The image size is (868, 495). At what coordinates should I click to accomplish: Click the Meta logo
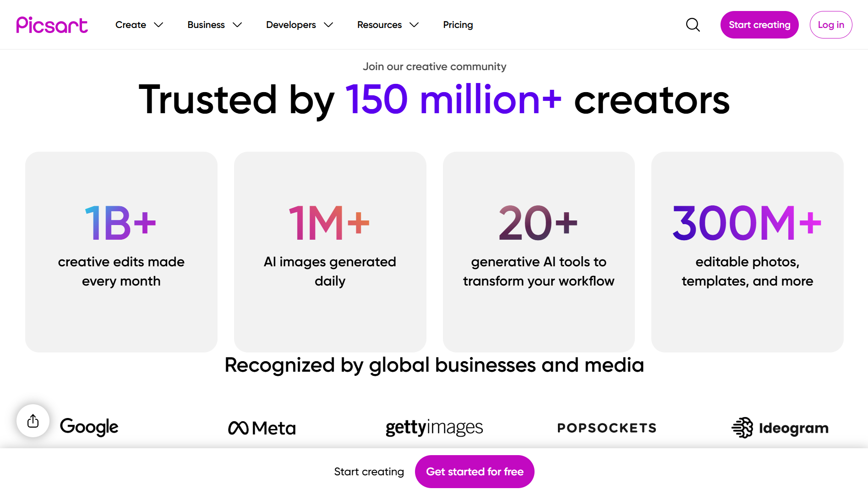pyautogui.click(x=262, y=428)
